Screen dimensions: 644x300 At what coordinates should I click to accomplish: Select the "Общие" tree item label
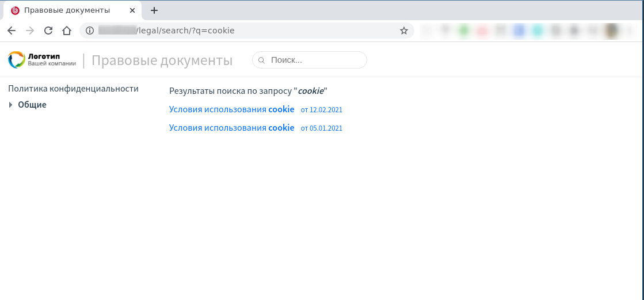click(32, 105)
